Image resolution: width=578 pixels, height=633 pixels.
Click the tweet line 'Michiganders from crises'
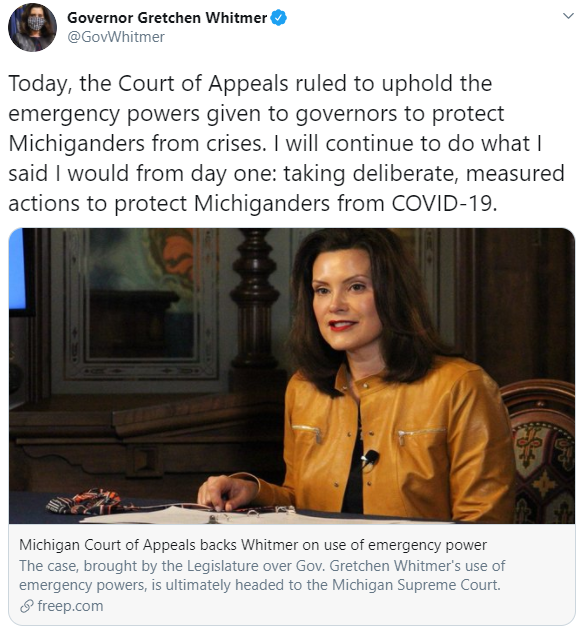pos(137,144)
